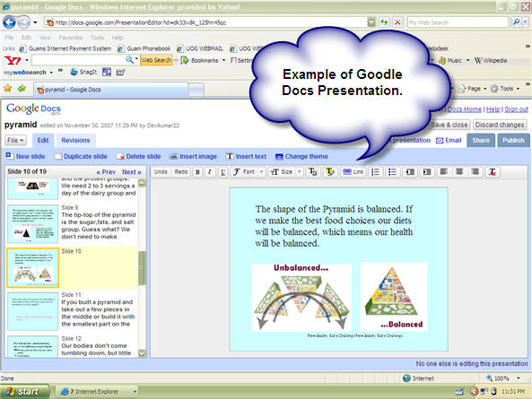Switch to the Revisions tab
The width and height of the screenshot is (532, 399).
(x=75, y=141)
